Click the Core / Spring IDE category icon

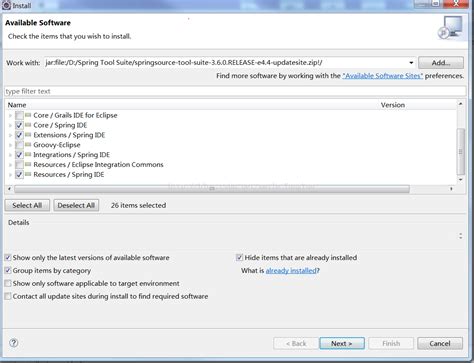(28, 125)
